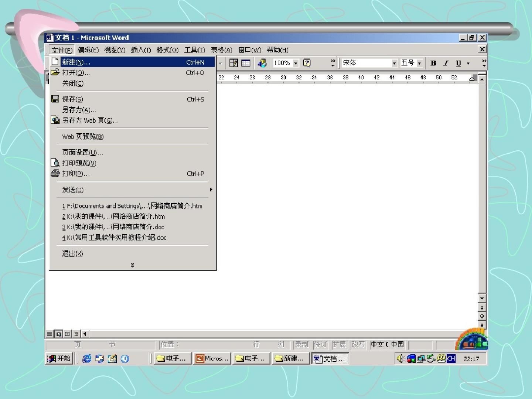Expand File menu with bottom double chevron
The image size is (532, 399).
click(132, 265)
